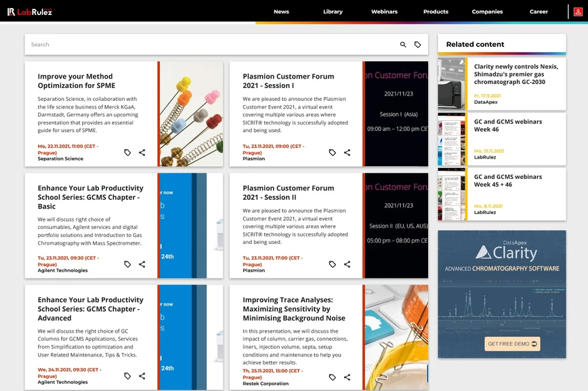Click tag icon on Improving Trace Analyses card
The image size is (588, 391).
point(332,377)
